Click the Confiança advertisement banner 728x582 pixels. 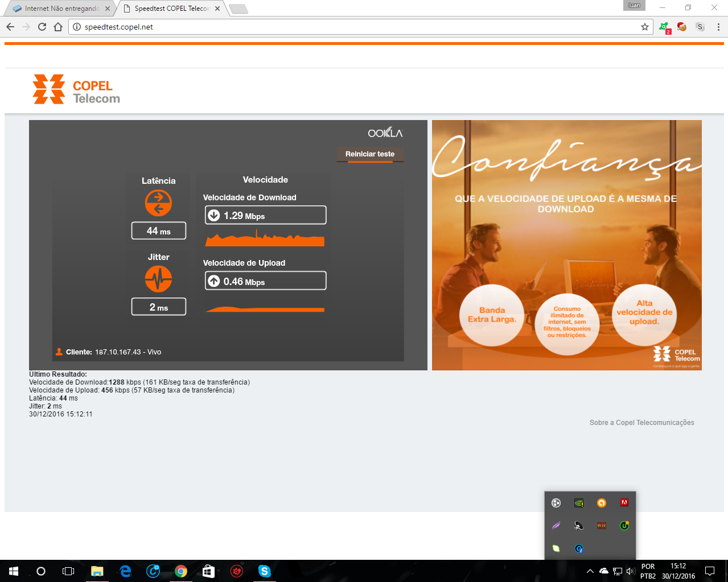point(566,245)
